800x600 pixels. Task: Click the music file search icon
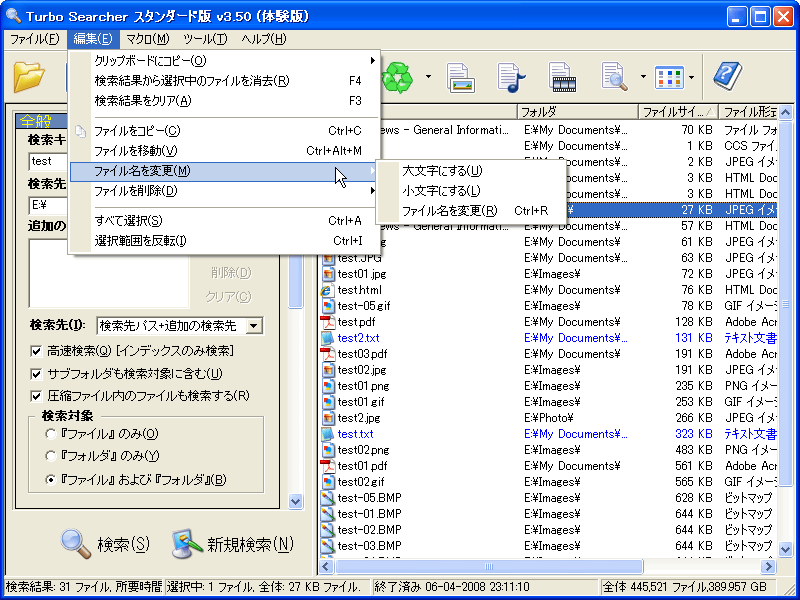pos(512,78)
